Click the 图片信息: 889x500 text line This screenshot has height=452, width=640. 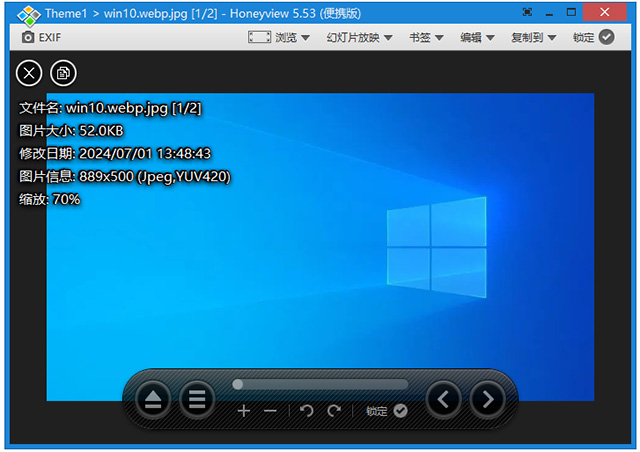pyautogui.click(x=125, y=177)
